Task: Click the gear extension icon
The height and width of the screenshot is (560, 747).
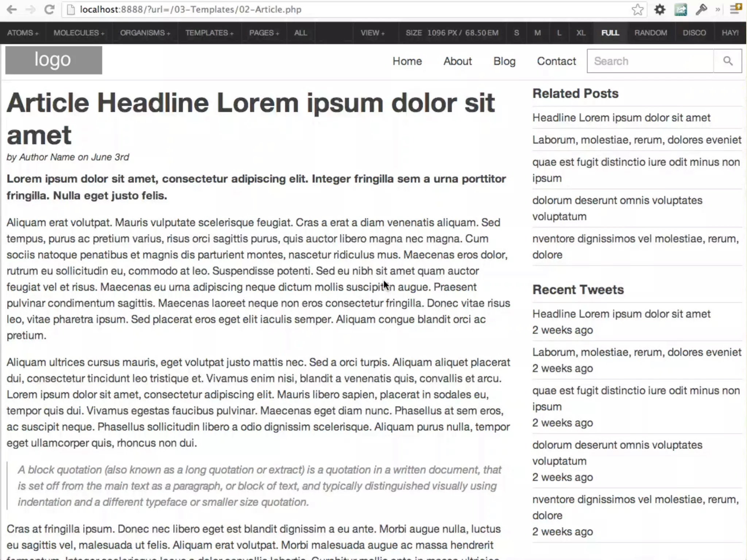Action: 659,9
